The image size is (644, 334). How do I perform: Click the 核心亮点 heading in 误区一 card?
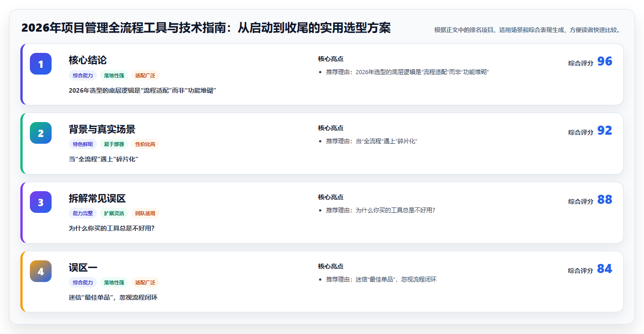(331, 266)
